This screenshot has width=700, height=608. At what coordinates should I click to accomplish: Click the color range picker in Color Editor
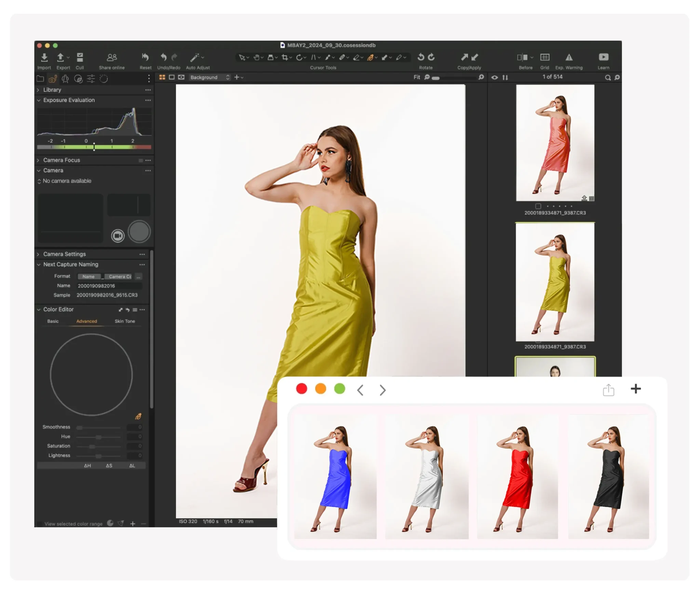tap(139, 416)
